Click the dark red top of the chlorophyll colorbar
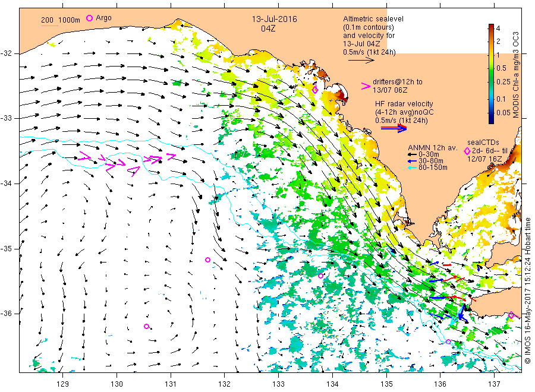 (491, 26)
